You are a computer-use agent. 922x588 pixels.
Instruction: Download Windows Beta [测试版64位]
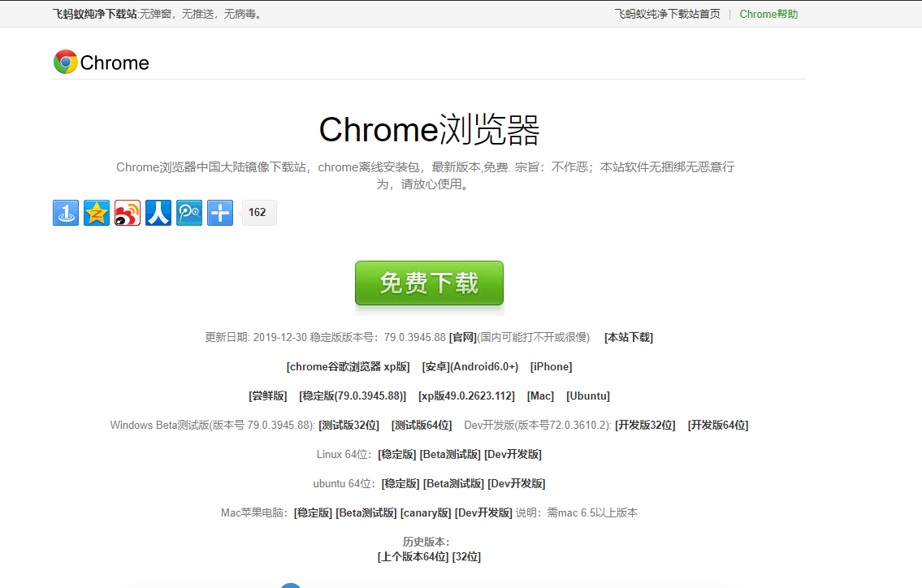pos(422,425)
